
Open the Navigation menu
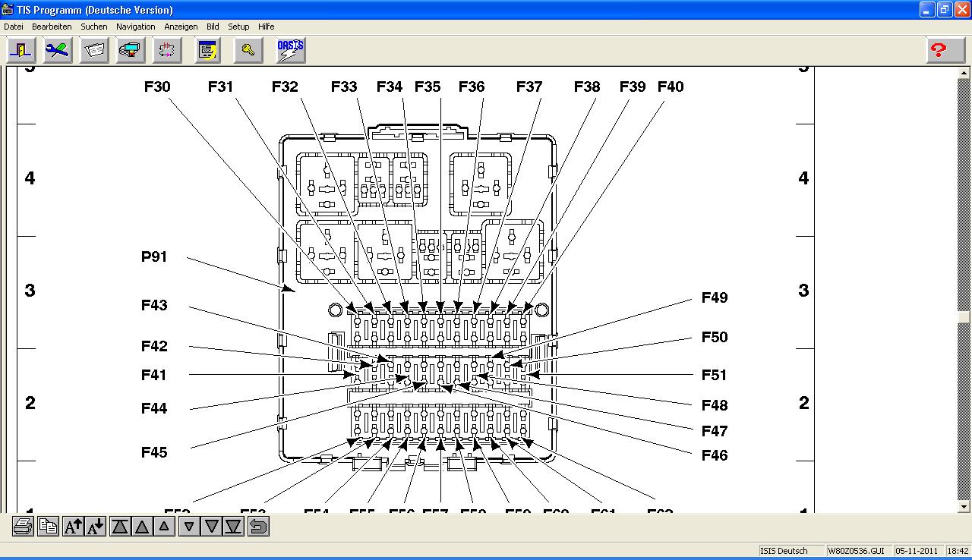[135, 27]
